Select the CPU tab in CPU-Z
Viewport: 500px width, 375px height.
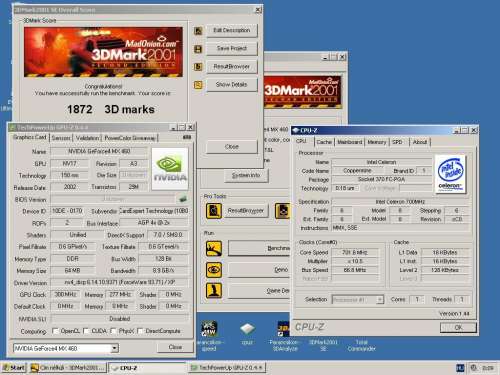coord(302,141)
